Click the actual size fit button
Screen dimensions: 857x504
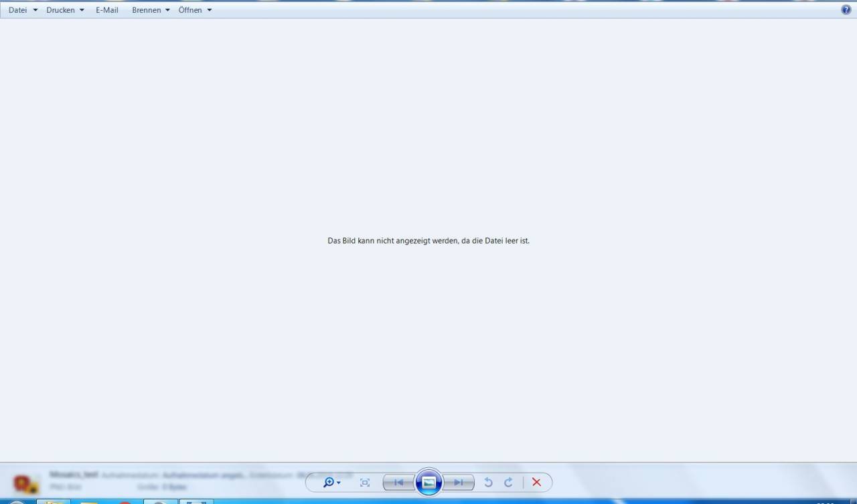click(365, 483)
